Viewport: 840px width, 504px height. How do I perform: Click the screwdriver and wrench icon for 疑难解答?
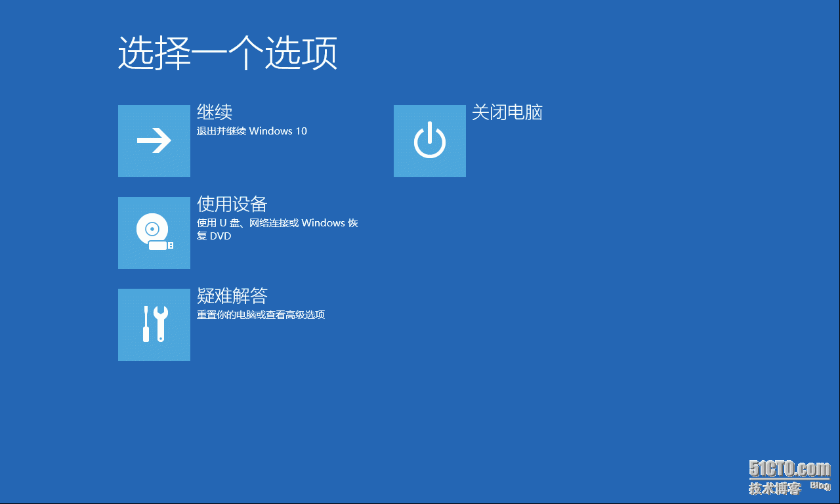pos(154,324)
